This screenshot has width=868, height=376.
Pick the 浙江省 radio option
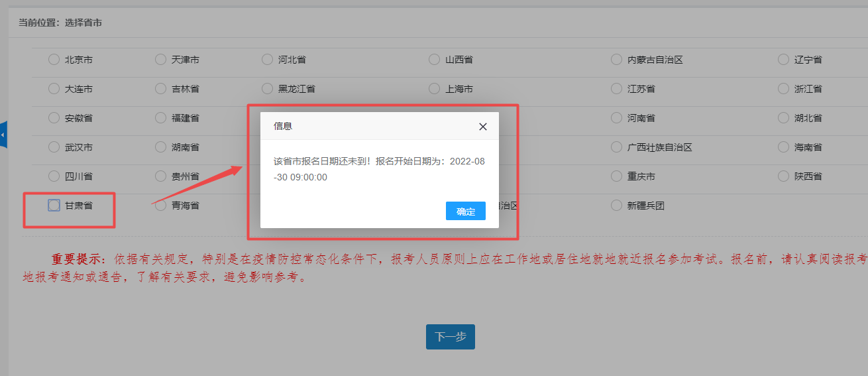coord(783,88)
